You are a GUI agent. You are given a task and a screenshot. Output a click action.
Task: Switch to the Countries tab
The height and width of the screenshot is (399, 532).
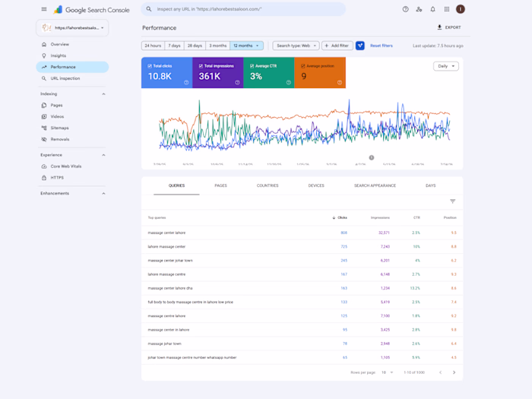coord(268,185)
